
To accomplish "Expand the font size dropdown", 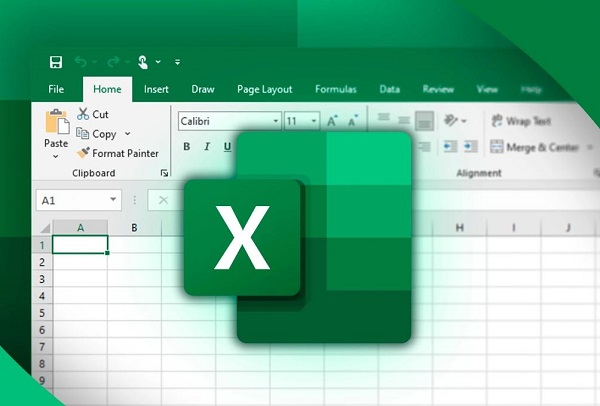I will (314, 121).
